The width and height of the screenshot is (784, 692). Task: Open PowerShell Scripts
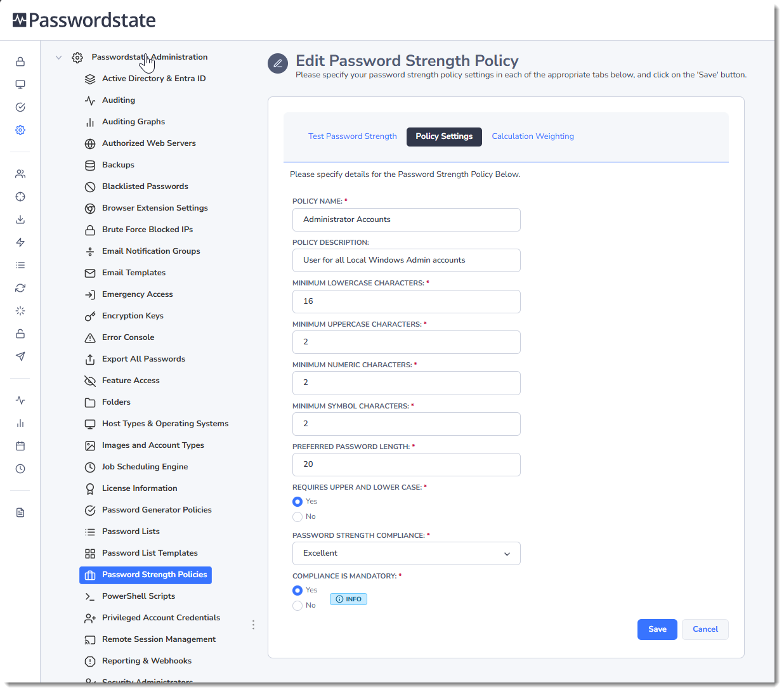tap(138, 596)
